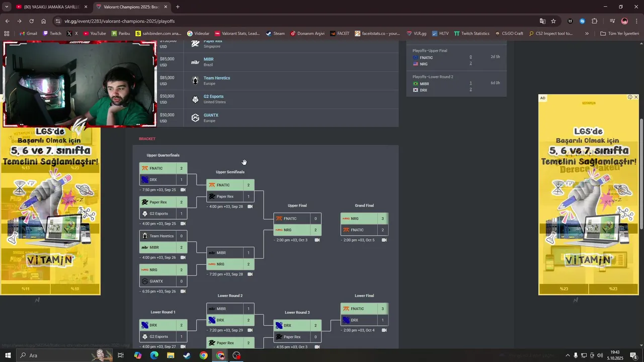
Task: Bookmark this page with the star icon
Action: point(553,21)
